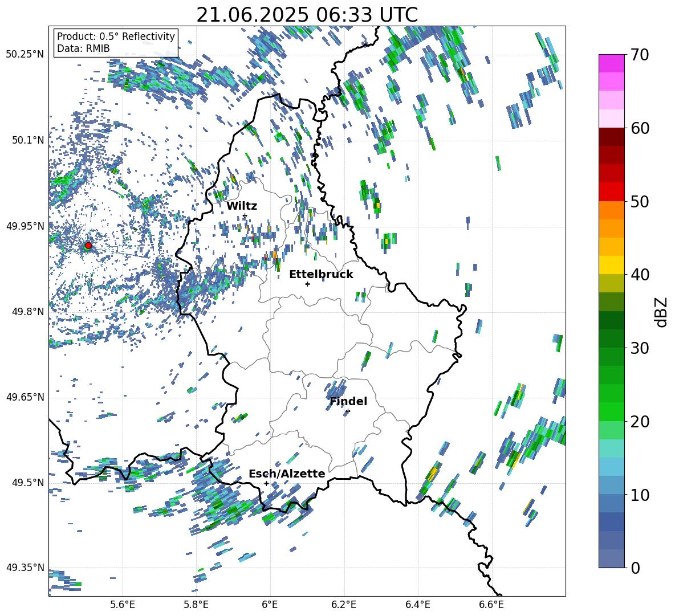Image resolution: width=675 pixels, height=616 pixels.
Task: Click the 6.6°E longitude label
Action: [x=491, y=605]
